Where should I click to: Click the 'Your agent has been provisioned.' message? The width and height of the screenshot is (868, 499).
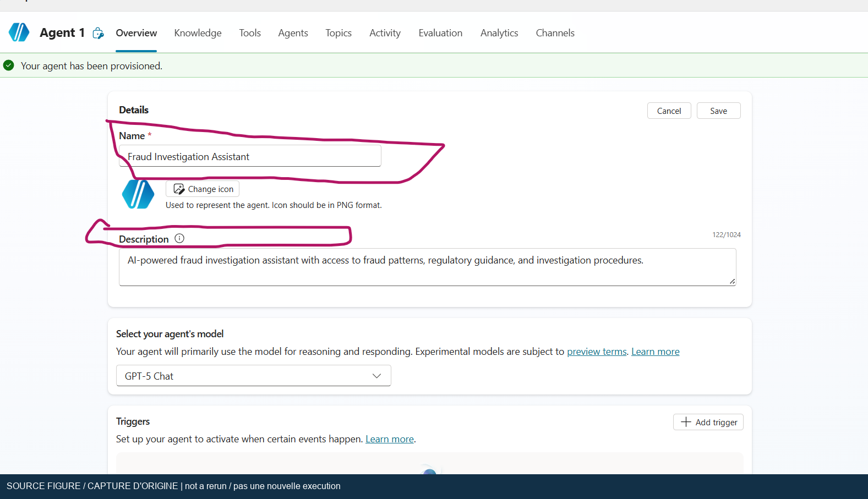[91, 66]
